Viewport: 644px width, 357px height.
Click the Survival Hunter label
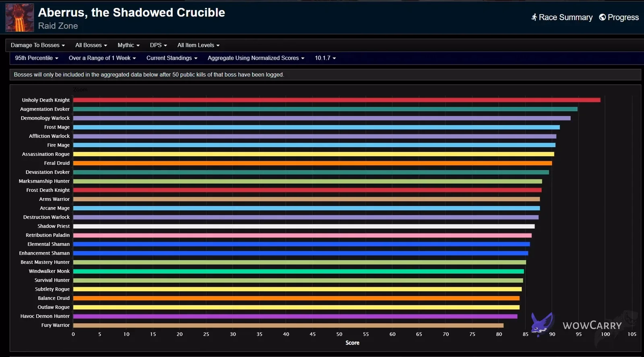click(52, 280)
